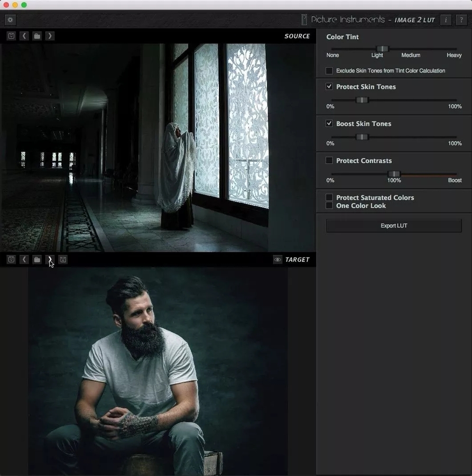Click the Export LUT button

tap(394, 226)
